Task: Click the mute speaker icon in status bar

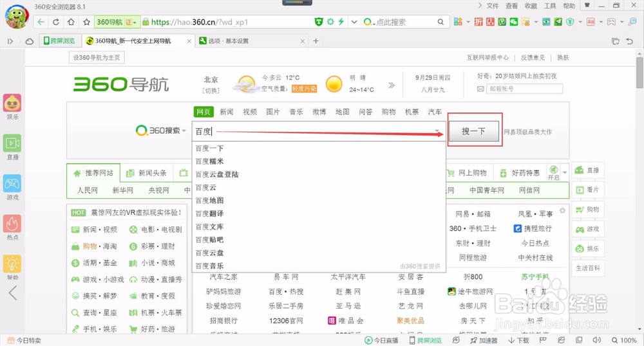Action: 596,340
